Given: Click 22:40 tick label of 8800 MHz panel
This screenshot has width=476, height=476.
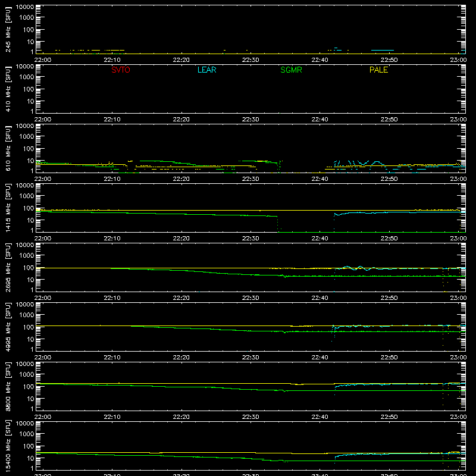Looking at the screenshot, I should tap(320, 417).
